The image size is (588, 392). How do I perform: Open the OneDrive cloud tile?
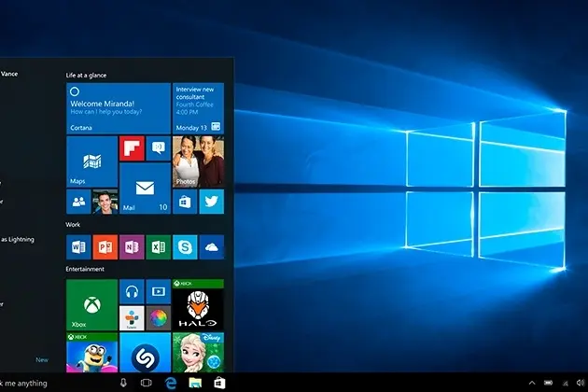pos(212,247)
